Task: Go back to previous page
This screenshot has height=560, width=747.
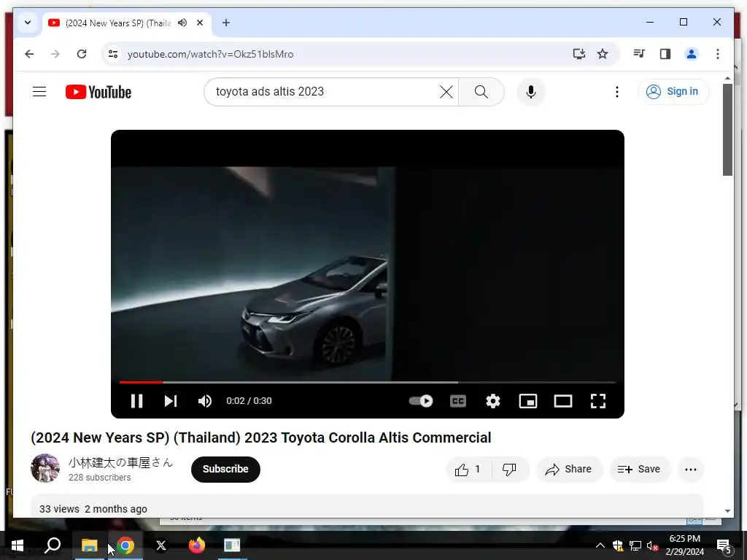Action: coord(29,54)
